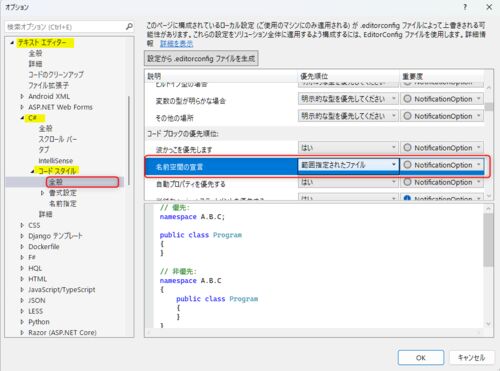Open severity dropdown for 波かっこを優先します

[x=442, y=148]
